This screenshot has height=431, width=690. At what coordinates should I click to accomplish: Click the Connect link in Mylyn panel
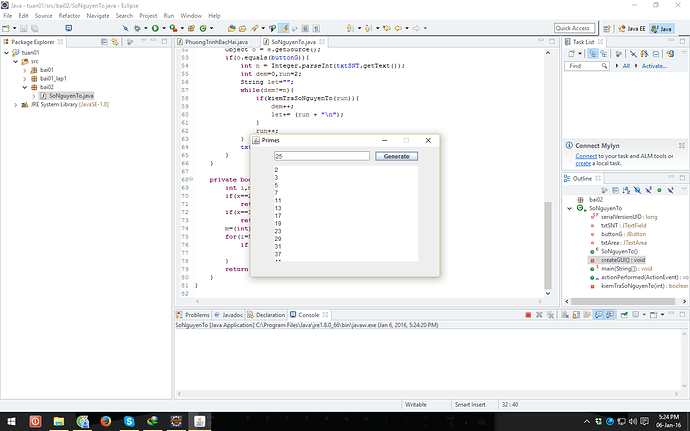pyautogui.click(x=586, y=157)
